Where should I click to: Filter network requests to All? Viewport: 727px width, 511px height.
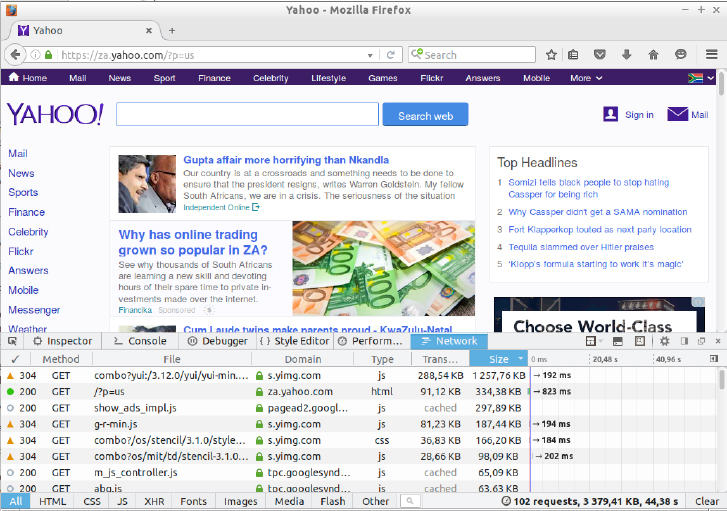point(16,501)
